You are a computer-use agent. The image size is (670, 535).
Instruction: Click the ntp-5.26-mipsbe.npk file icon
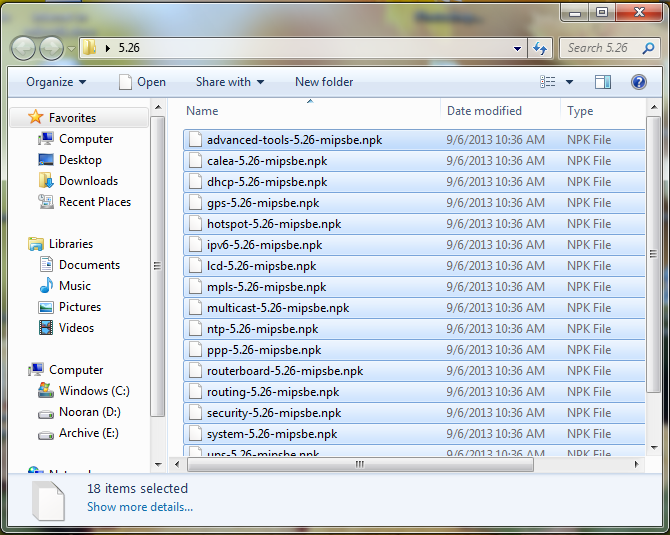(x=195, y=329)
